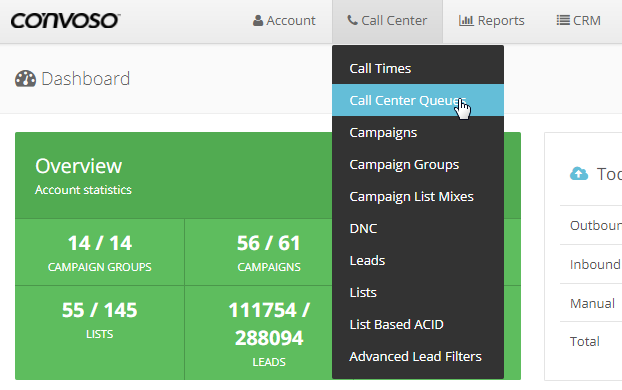This screenshot has width=622, height=390.
Task: Click the Dashboard page title
Action: point(86,79)
